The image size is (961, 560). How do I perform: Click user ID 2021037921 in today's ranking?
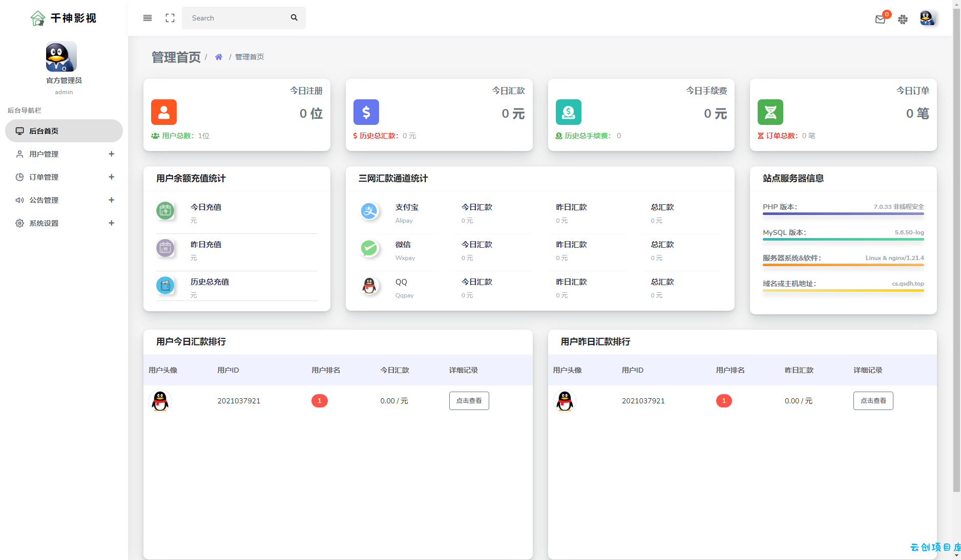[239, 401]
